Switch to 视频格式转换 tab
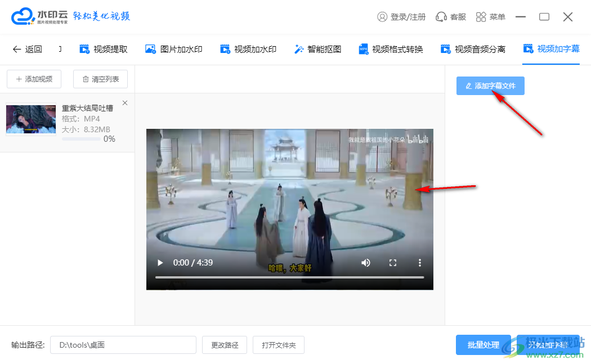This screenshot has height=364, width=591. click(x=391, y=50)
